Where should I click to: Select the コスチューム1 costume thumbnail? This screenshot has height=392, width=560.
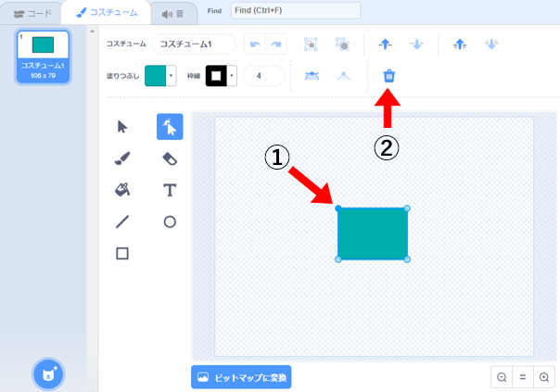pos(43,57)
